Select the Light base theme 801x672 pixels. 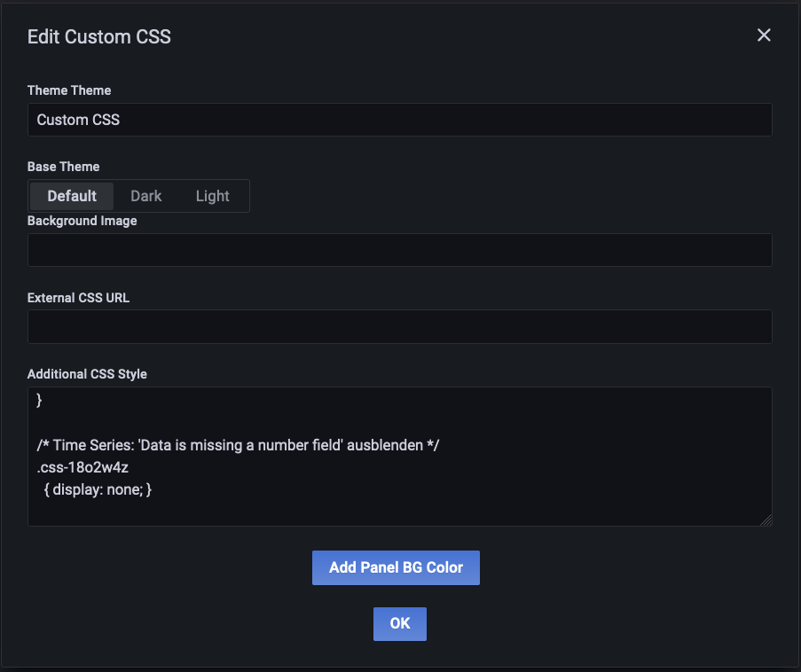pyautogui.click(x=212, y=196)
